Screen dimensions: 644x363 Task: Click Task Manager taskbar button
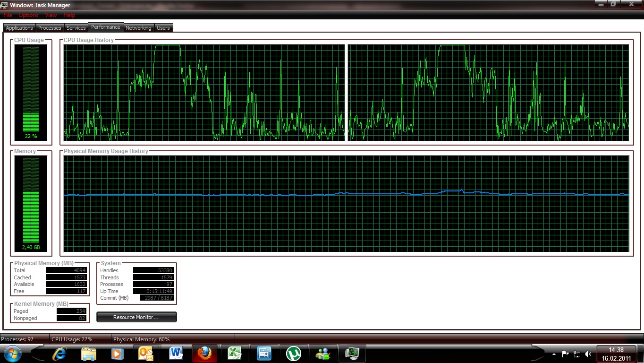pos(352,353)
